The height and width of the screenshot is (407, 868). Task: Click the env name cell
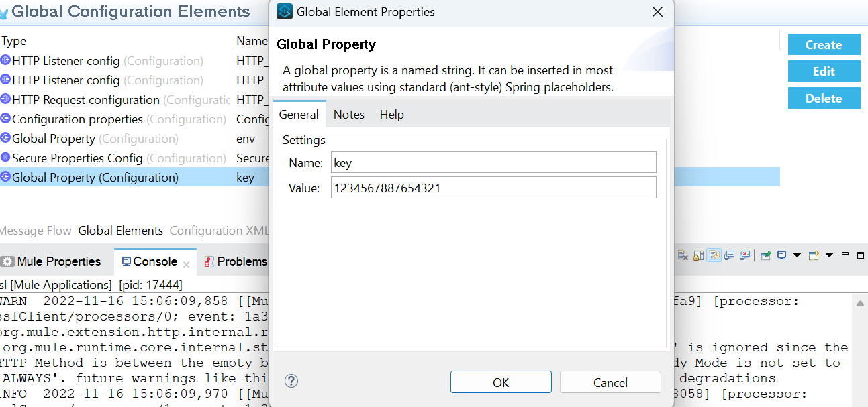click(x=246, y=139)
